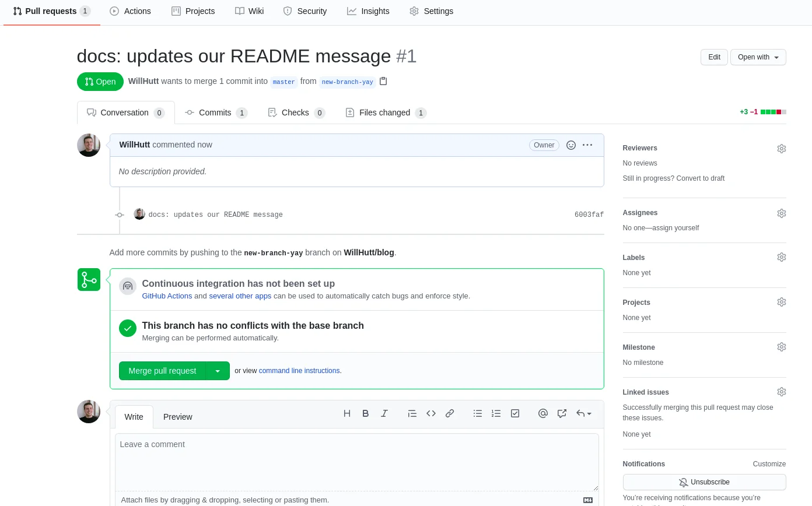Viewport: 812px width, 506px height.
Task: Click the Leave a comment text area
Action: point(356,462)
